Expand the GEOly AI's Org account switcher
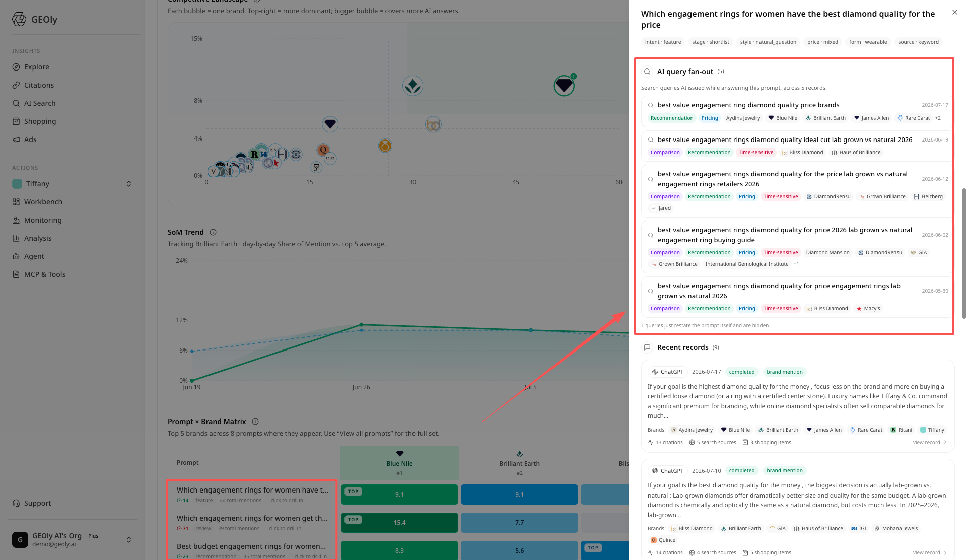The height and width of the screenshot is (560, 967). pyautogui.click(x=129, y=540)
